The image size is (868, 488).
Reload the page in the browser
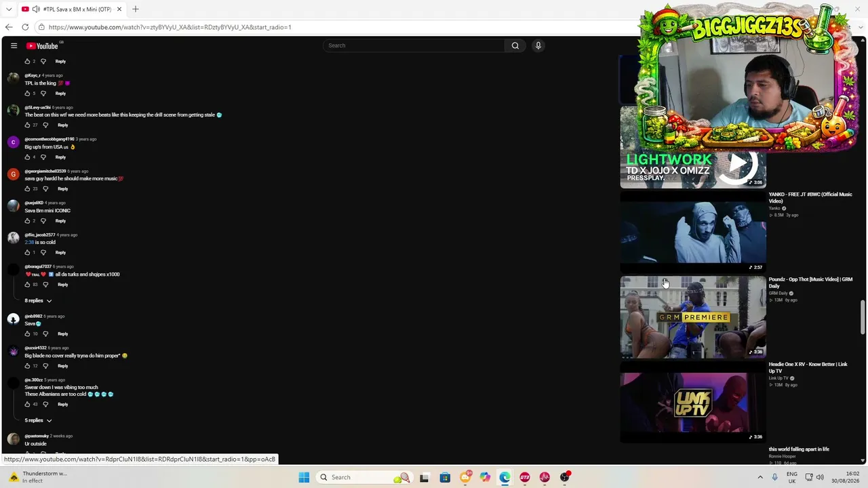[25, 27]
